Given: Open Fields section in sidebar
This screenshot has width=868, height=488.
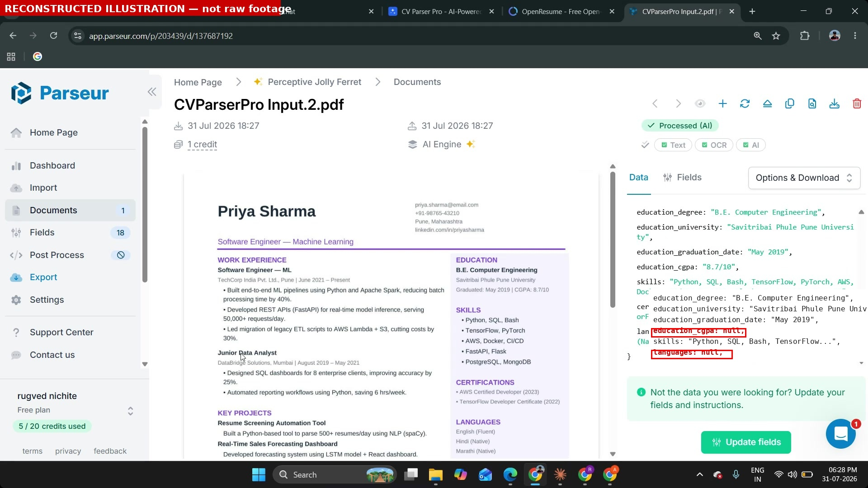Looking at the screenshot, I should coord(70,233).
